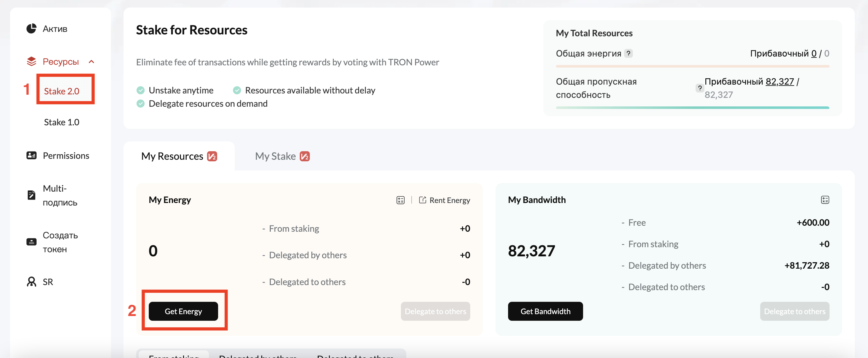Click the Multi-подпись document icon
The height and width of the screenshot is (358, 868).
(31, 195)
